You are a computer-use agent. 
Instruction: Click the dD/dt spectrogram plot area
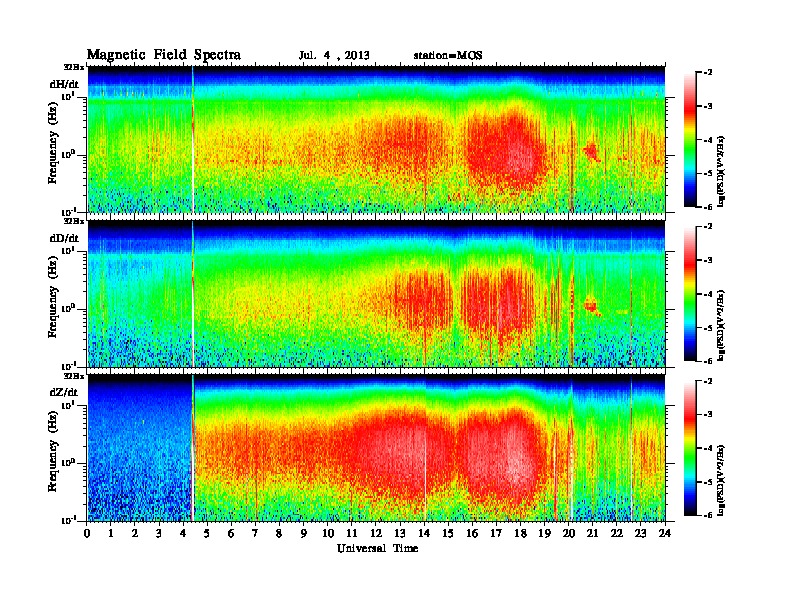376,294
